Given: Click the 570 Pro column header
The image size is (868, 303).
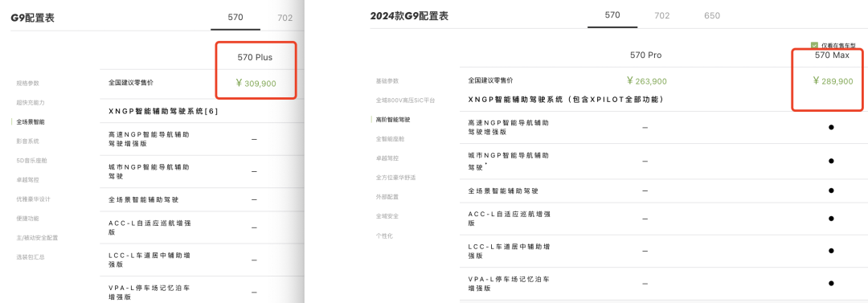Looking at the screenshot, I should pos(645,55).
